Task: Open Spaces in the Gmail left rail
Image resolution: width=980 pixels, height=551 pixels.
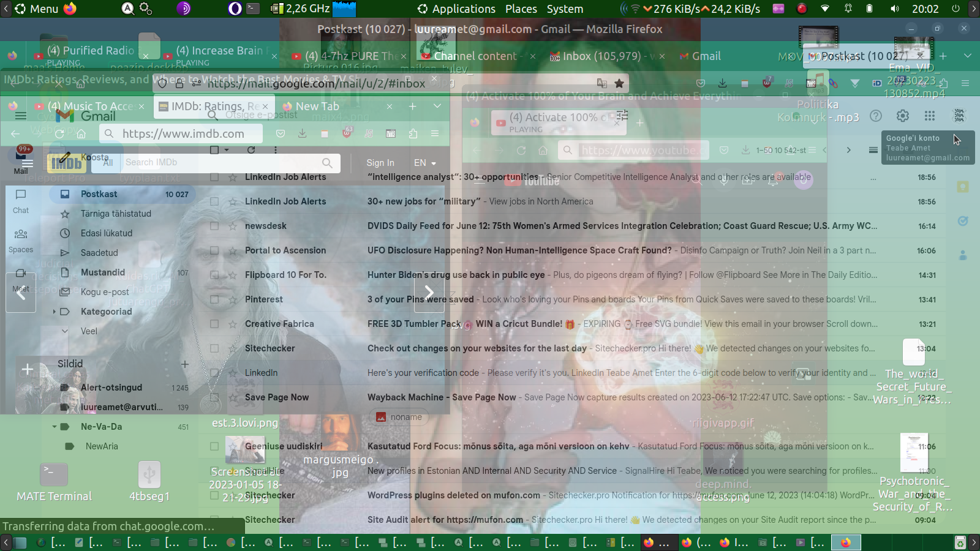Action: 21,240
